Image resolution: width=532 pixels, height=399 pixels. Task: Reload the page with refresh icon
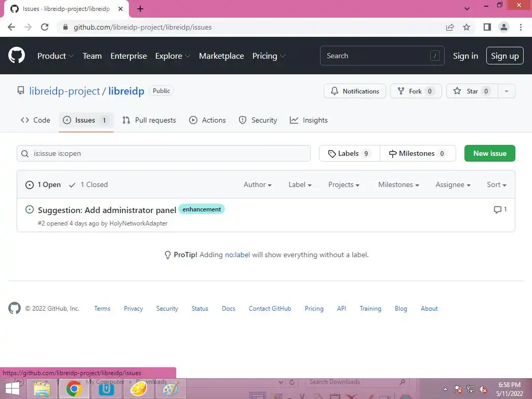click(45, 27)
